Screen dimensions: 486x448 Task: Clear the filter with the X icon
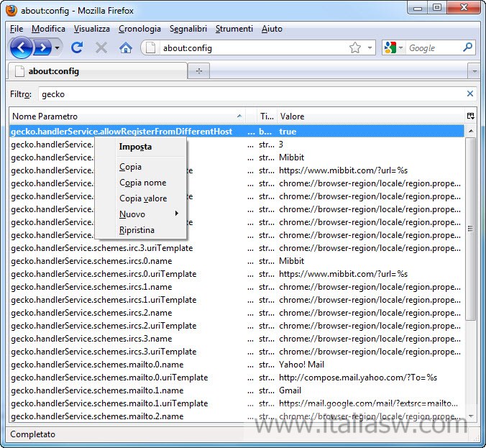470,94
